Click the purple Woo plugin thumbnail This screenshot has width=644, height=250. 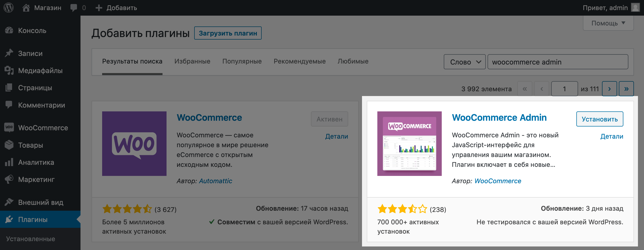click(134, 144)
